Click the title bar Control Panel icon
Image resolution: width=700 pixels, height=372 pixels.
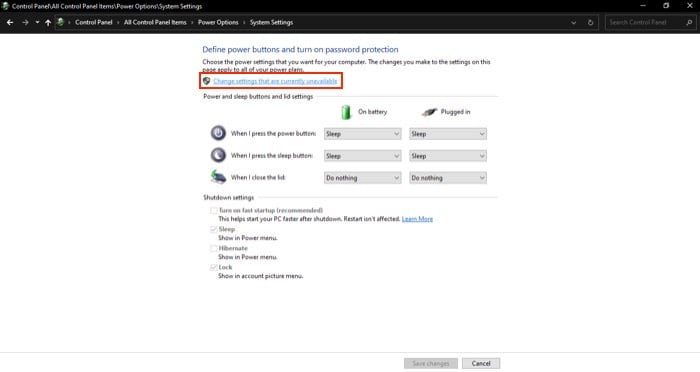pos(5,6)
